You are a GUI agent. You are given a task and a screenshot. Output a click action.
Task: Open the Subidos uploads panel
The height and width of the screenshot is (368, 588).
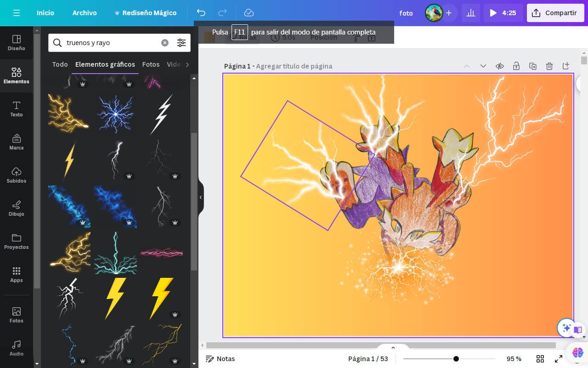[x=17, y=175]
